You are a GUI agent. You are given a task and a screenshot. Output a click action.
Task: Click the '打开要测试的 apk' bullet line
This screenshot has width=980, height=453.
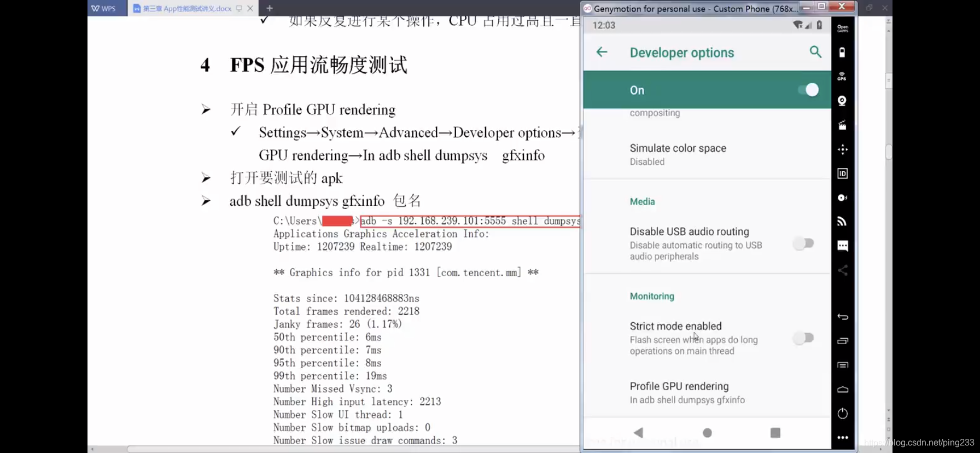tap(286, 178)
